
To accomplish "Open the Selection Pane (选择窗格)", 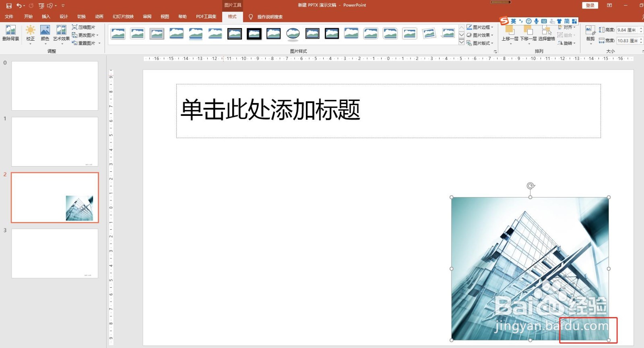I will pyautogui.click(x=547, y=34).
